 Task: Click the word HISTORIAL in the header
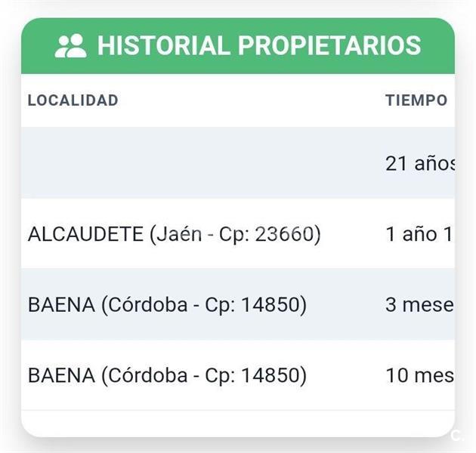pos(164,45)
